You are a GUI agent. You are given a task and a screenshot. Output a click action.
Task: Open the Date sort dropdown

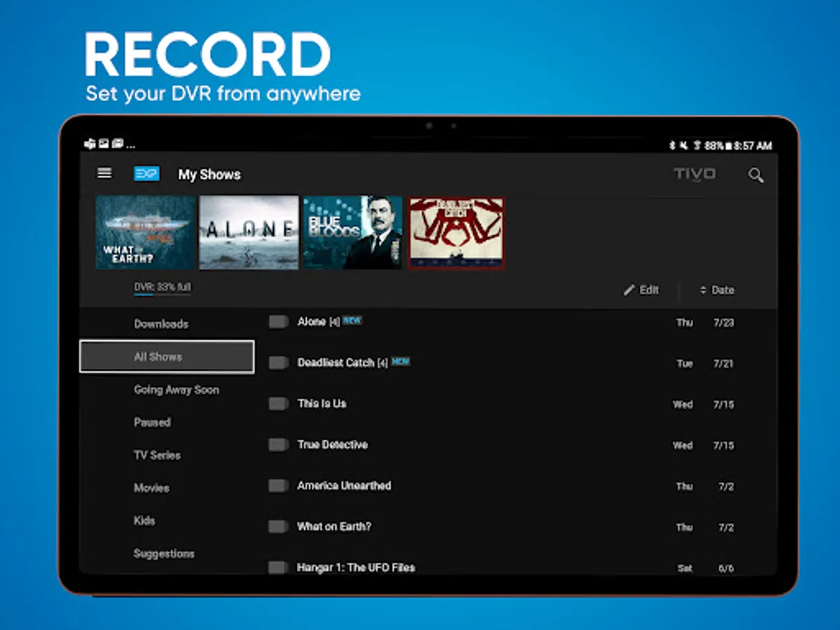[x=717, y=290]
